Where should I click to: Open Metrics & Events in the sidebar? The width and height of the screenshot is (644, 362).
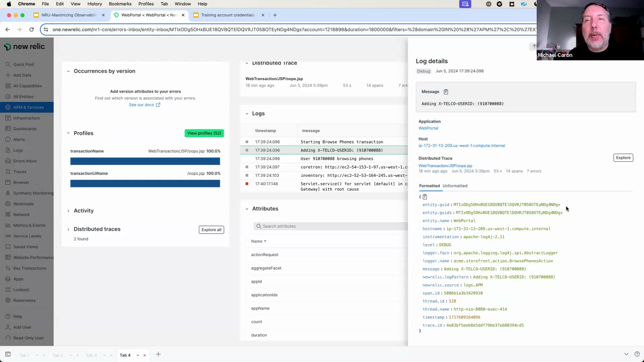click(x=29, y=225)
